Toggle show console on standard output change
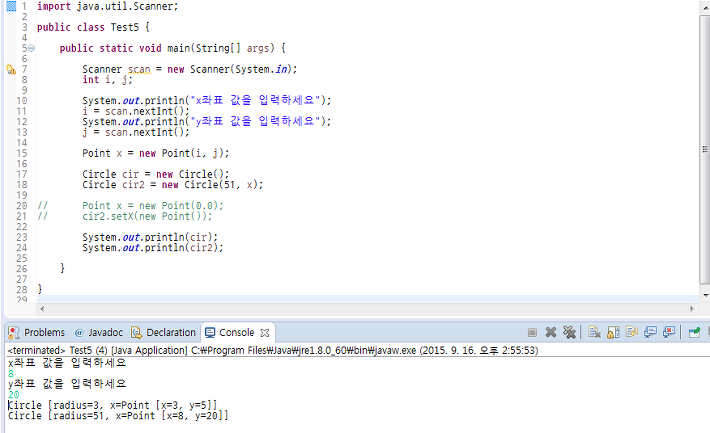The image size is (710, 433). point(650,332)
